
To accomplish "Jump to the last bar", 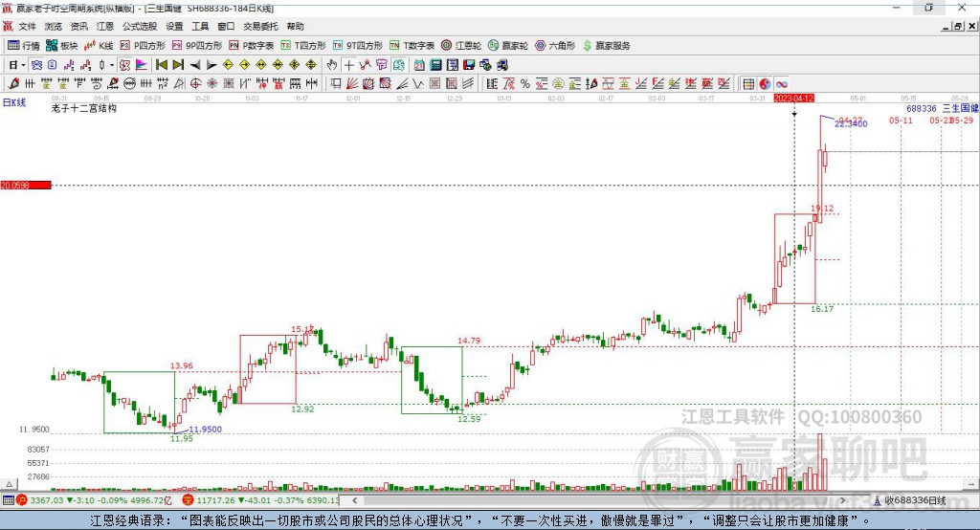I will [178, 65].
